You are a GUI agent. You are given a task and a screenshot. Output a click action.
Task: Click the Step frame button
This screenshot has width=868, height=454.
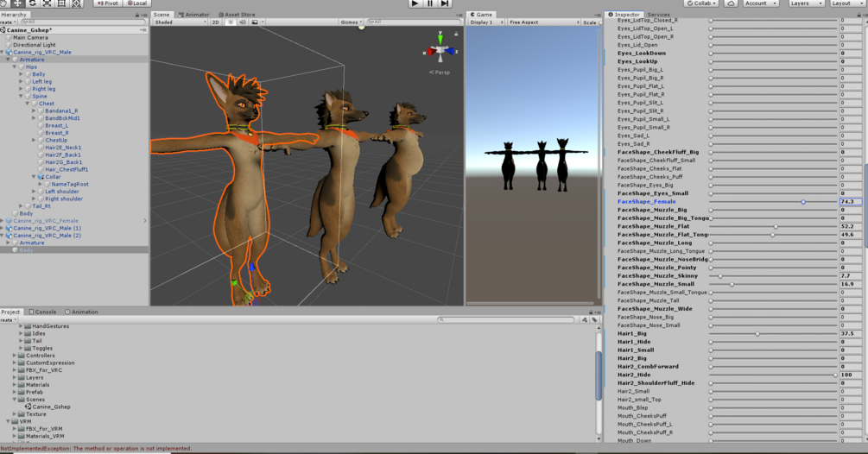[x=445, y=3]
